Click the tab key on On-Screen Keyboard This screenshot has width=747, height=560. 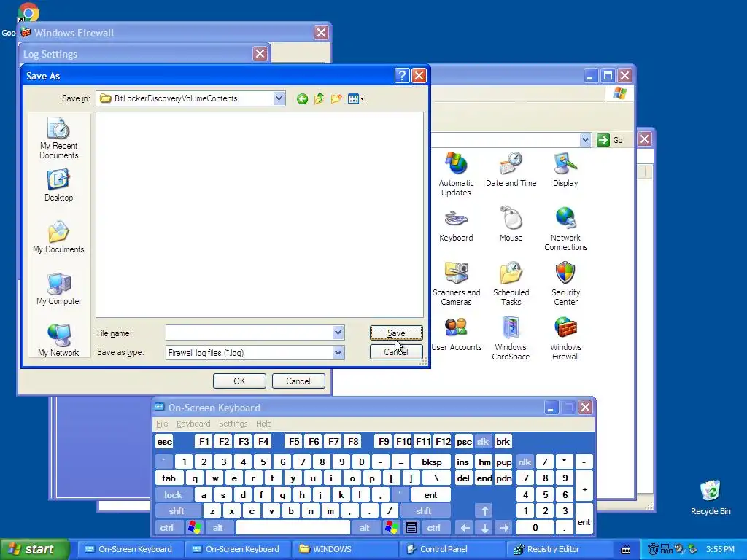click(x=169, y=478)
